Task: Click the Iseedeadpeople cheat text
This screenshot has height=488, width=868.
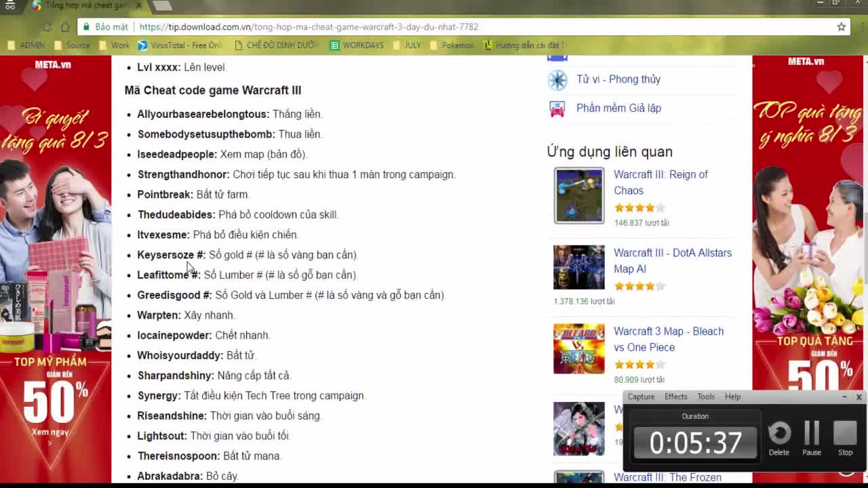Action: point(177,155)
